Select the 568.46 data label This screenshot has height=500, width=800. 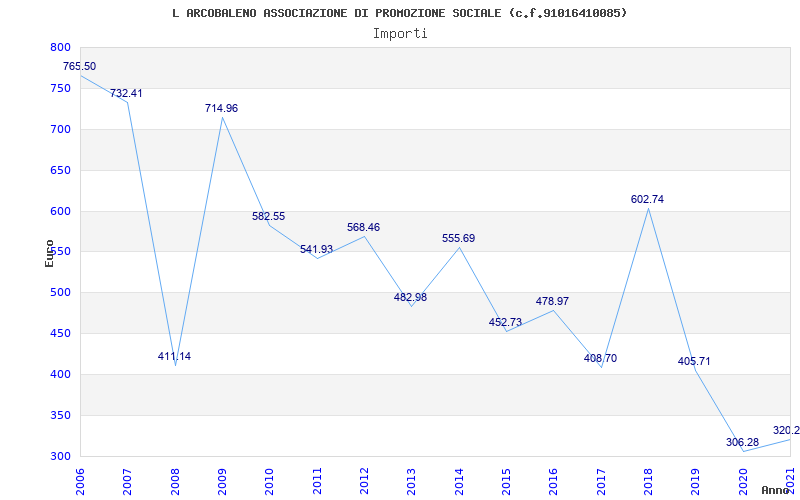363,228
